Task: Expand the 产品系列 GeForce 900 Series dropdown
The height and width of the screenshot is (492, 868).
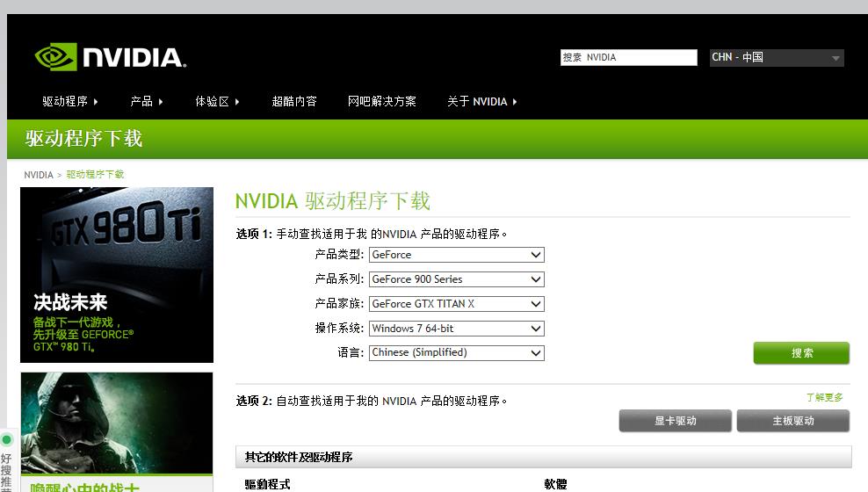Action: 457,279
